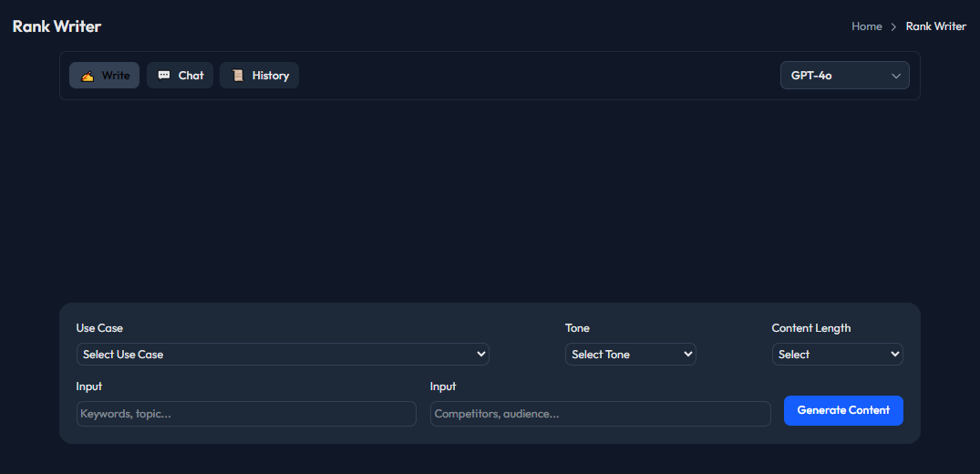This screenshot has width=980, height=474.
Task: Go to Home via the breadcrumb link
Action: [x=866, y=26]
